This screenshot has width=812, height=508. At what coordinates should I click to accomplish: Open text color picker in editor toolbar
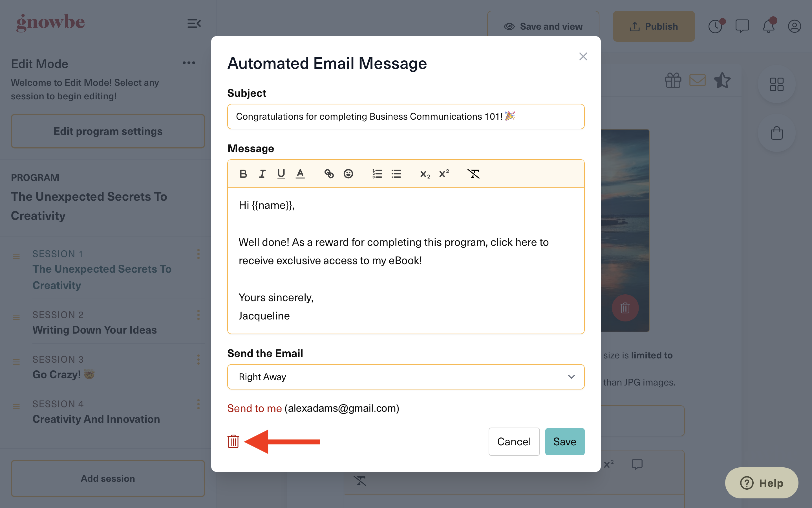(300, 174)
